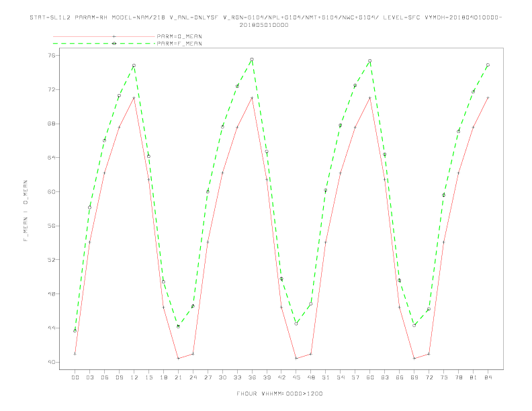Click the PARM=F_MEAN legend label
The height and width of the screenshot is (411, 532).
[x=179, y=44]
